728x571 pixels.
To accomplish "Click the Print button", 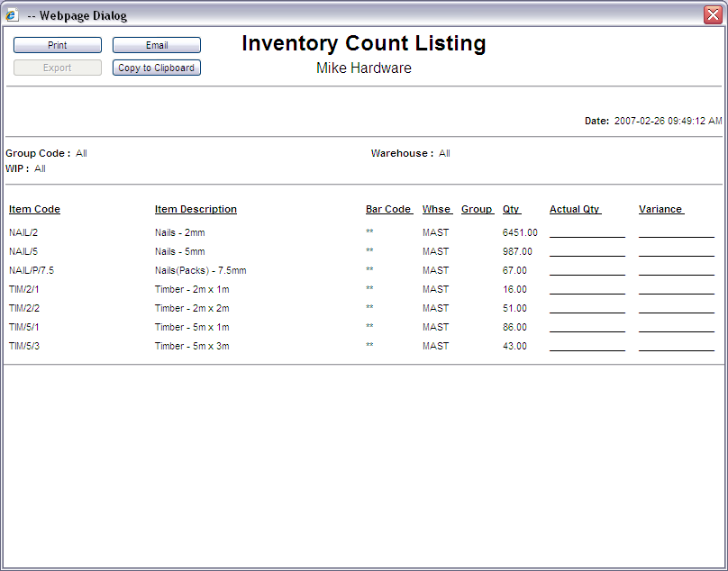I will (x=57, y=45).
